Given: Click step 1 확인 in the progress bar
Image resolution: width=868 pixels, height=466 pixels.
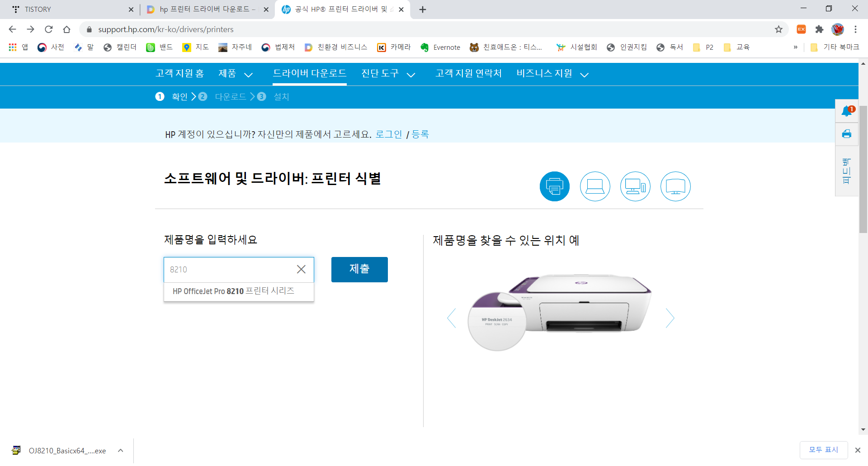Looking at the screenshot, I should 172,97.
